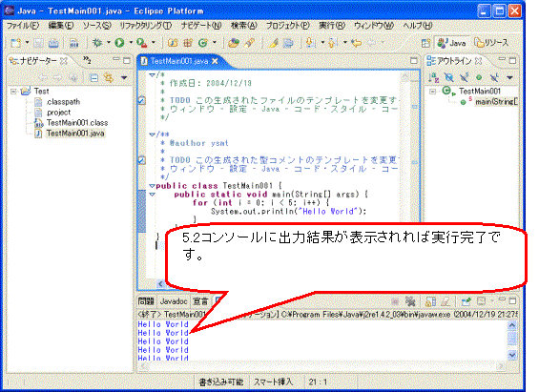Click the Print icon in toolbar
This screenshot has width=539, height=392.
click(x=53, y=43)
